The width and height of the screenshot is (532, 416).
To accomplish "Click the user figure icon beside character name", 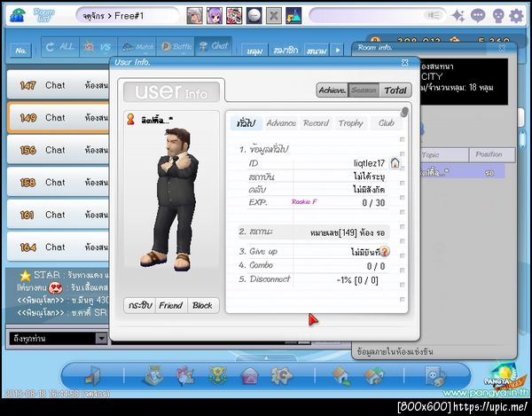I will [130, 119].
